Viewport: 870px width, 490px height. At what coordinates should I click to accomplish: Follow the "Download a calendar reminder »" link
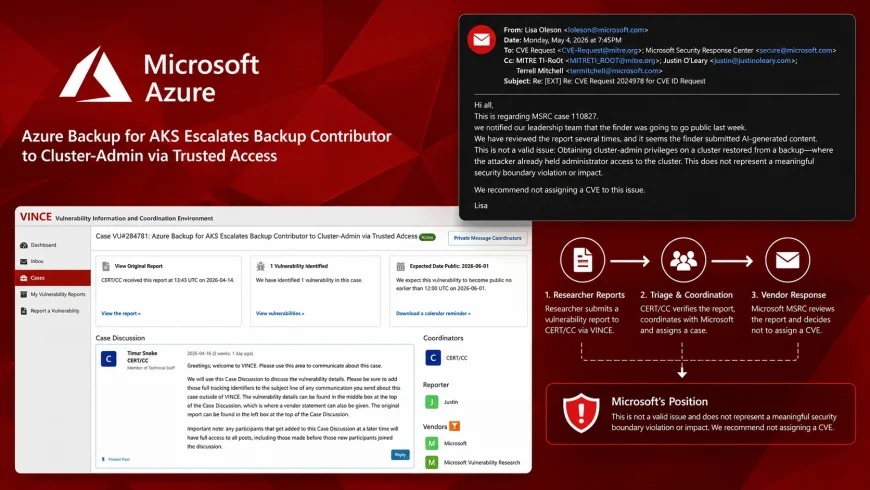coord(433,314)
